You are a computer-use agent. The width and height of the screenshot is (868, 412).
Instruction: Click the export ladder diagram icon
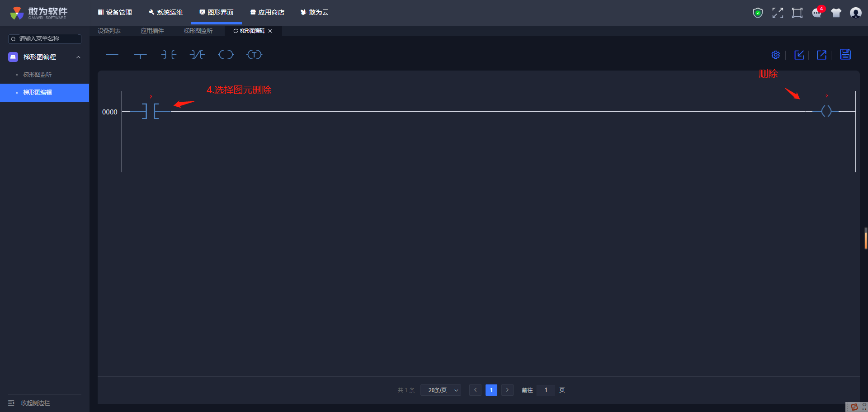[x=822, y=55]
